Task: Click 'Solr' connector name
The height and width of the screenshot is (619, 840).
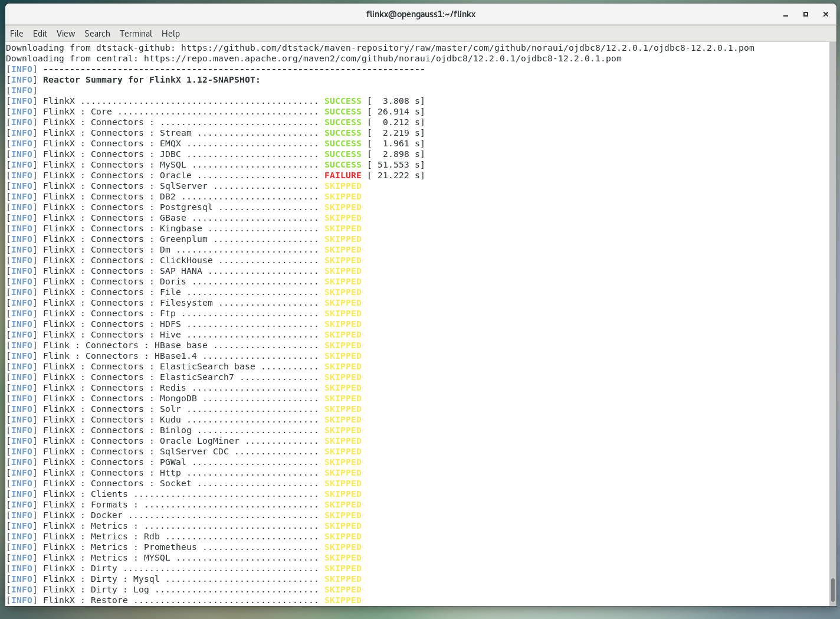Action: tap(170, 409)
